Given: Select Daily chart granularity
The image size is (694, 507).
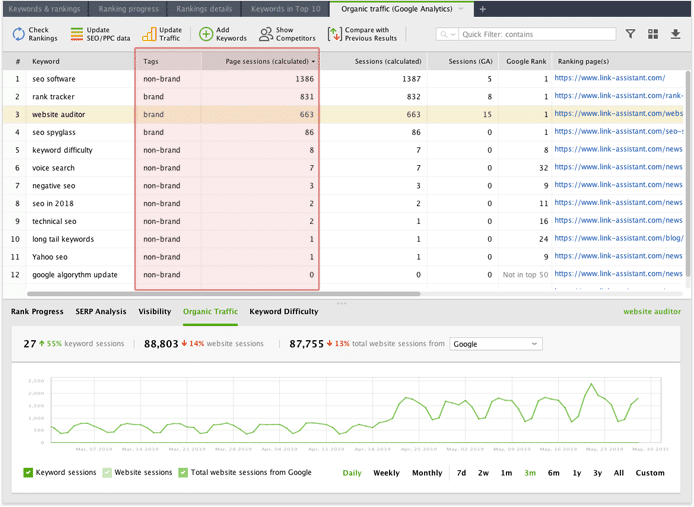Looking at the screenshot, I should (x=352, y=473).
